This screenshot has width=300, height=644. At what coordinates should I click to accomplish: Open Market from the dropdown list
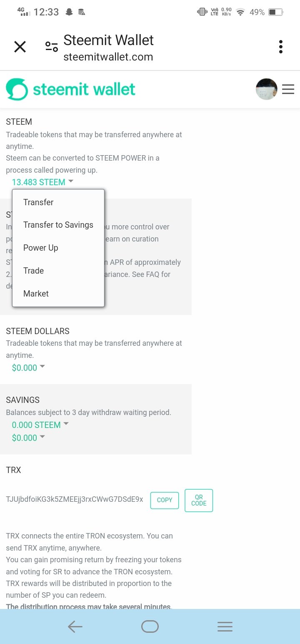click(x=36, y=294)
